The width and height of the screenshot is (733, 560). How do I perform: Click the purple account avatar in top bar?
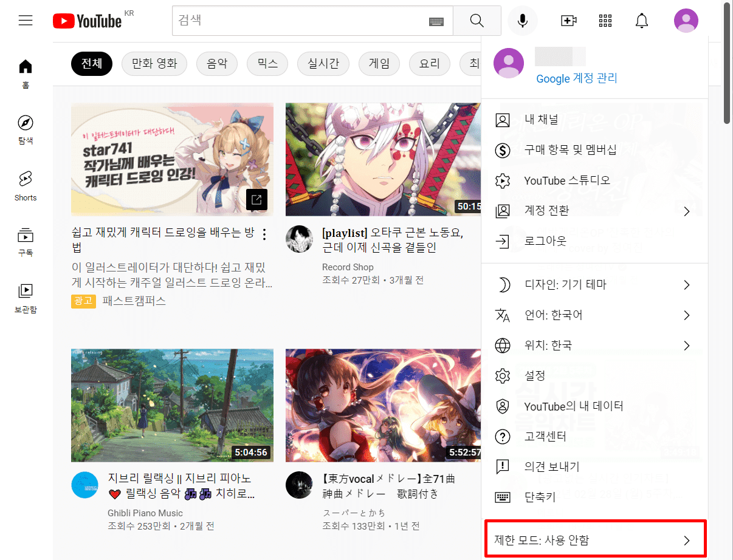[x=686, y=21]
